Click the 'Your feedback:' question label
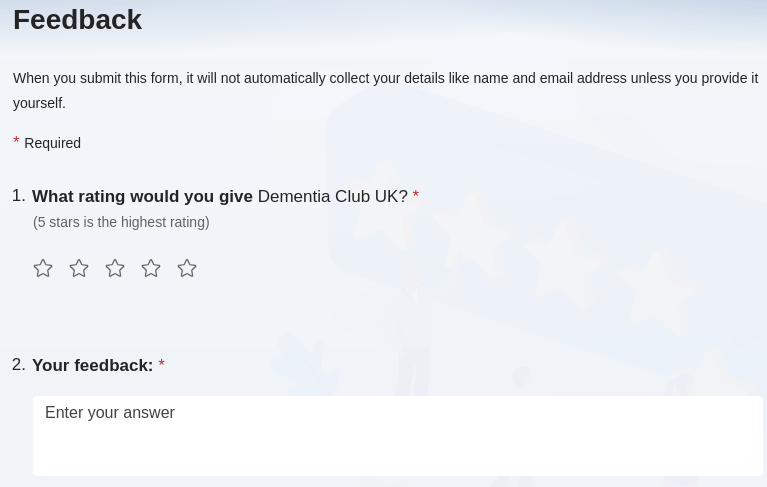This screenshot has width=767, height=487. (x=92, y=366)
